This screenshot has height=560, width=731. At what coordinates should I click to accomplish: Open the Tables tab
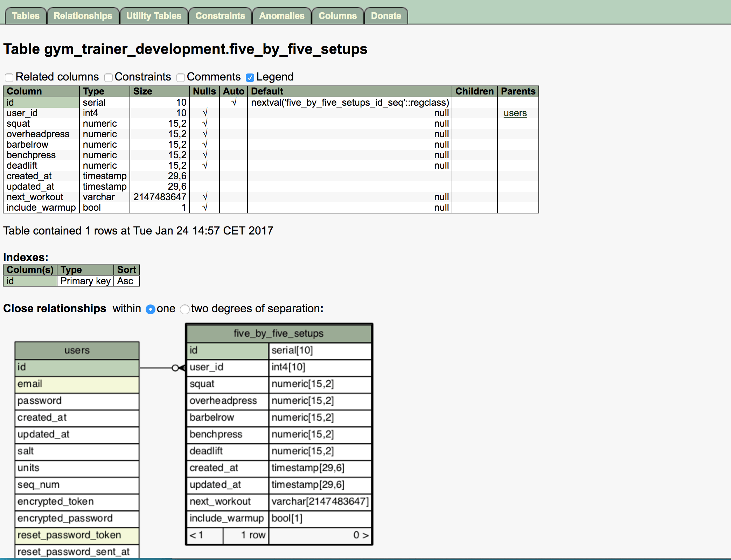(x=26, y=16)
